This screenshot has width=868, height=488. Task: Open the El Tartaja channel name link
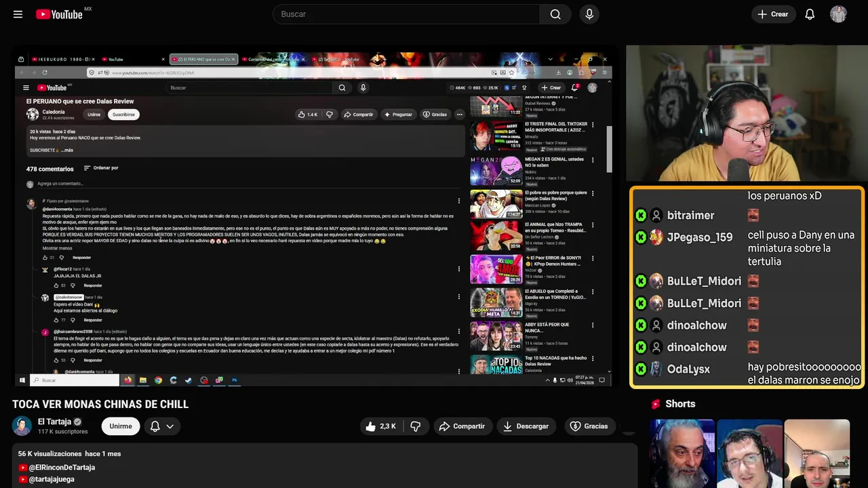coord(54,422)
